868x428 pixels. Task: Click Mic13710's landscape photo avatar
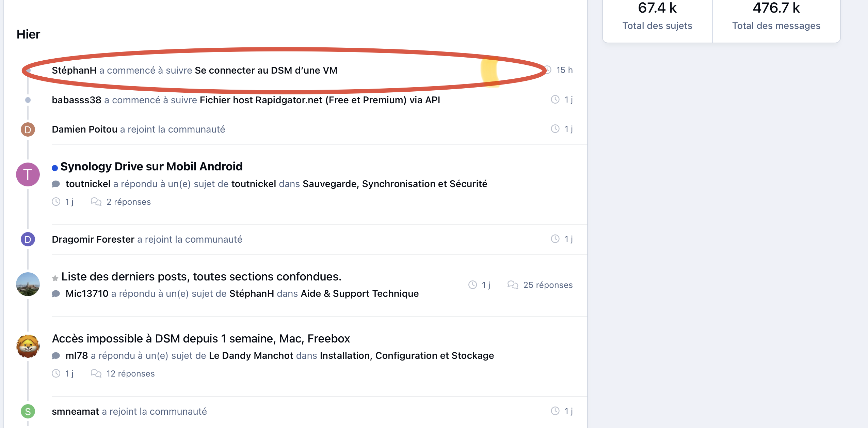[x=28, y=284]
